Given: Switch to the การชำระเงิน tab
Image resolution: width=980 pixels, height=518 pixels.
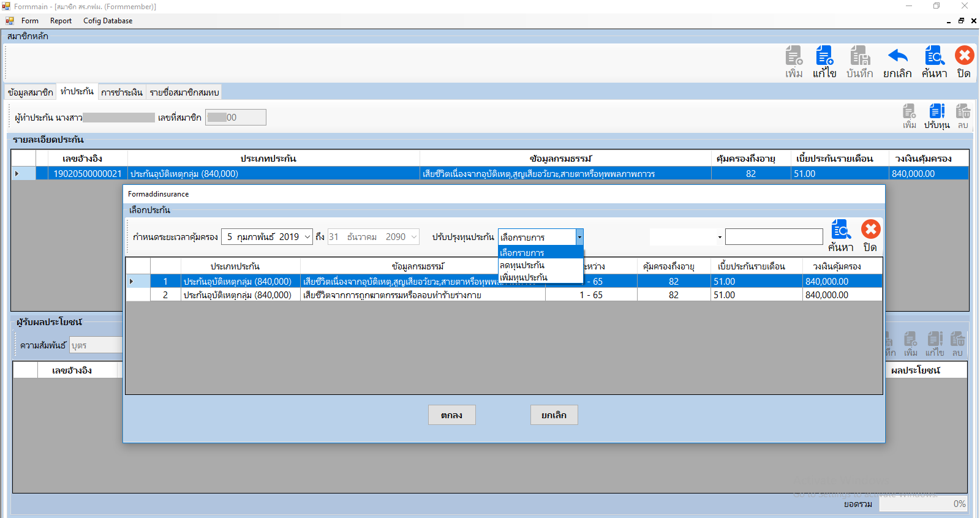Looking at the screenshot, I should (x=122, y=92).
